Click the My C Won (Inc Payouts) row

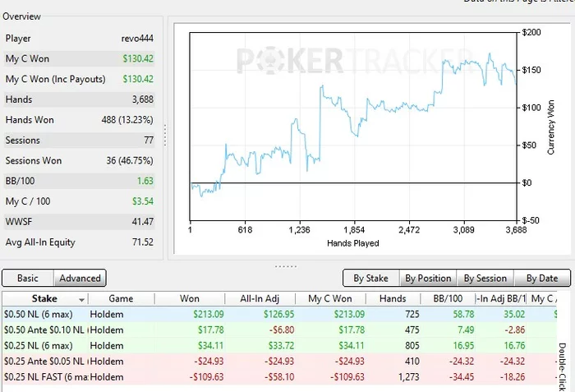click(79, 79)
